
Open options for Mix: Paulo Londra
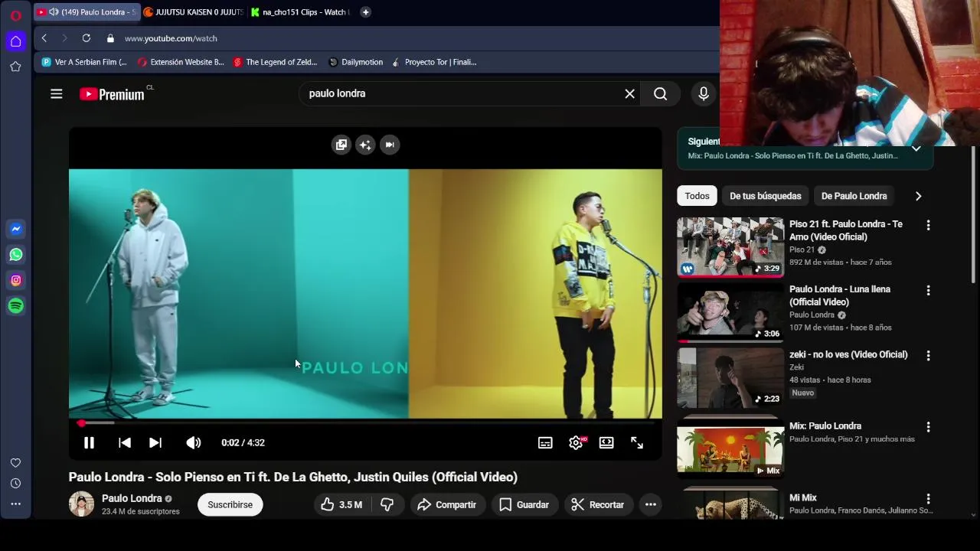click(x=928, y=426)
